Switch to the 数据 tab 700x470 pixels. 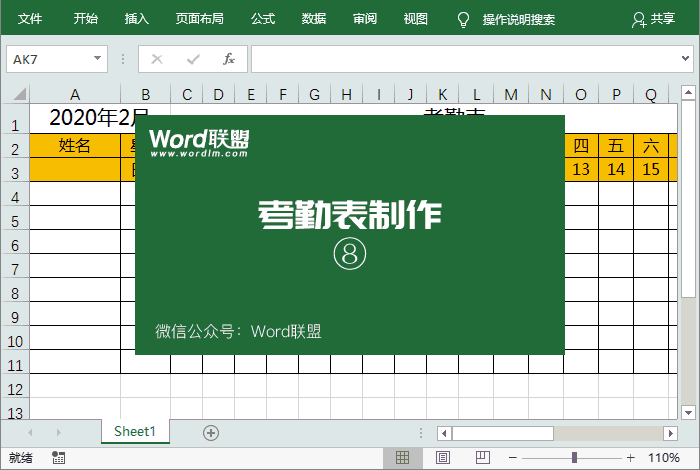click(313, 19)
